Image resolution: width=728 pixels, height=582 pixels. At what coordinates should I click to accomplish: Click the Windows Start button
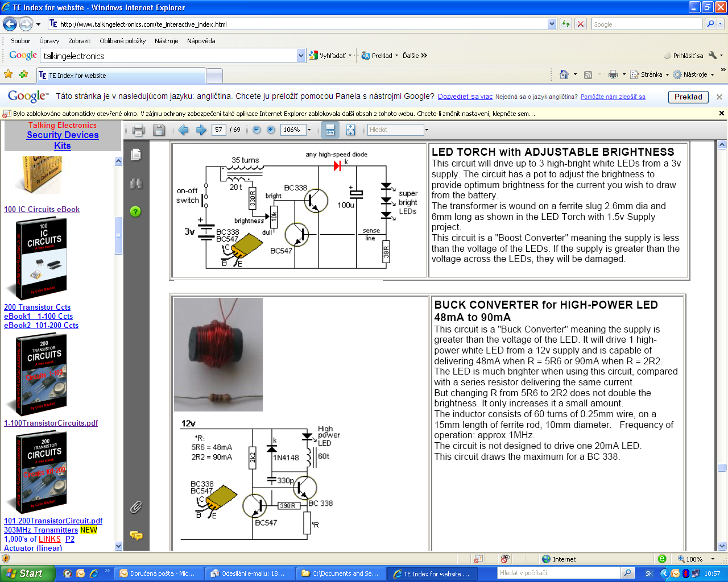[x=27, y=573]
